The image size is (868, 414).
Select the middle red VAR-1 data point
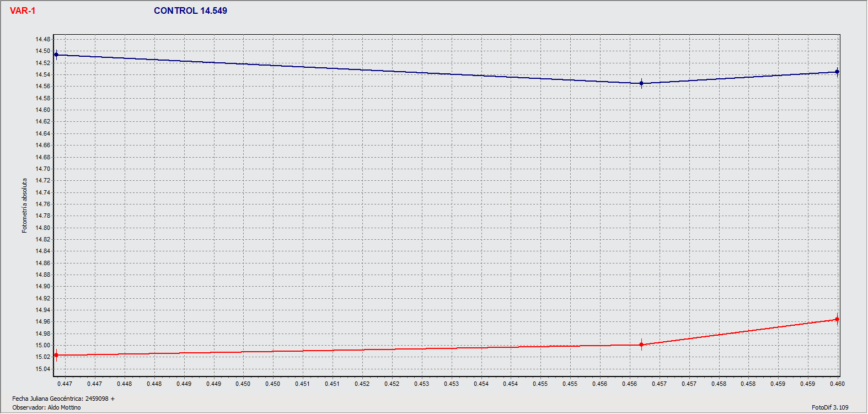tap(641, 345)
